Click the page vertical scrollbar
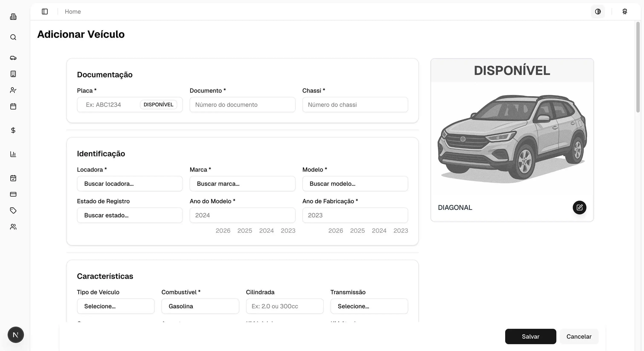644x351 pixels. point(638,67)
